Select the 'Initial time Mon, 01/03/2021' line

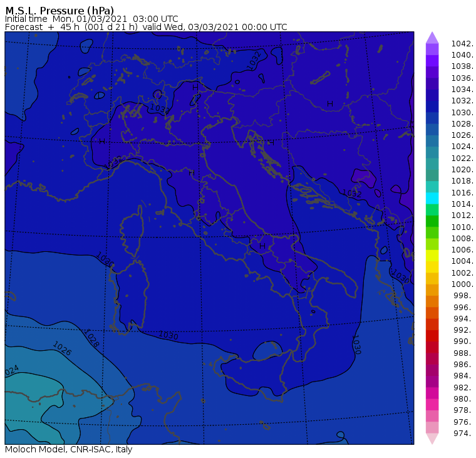tap(91, 19)
